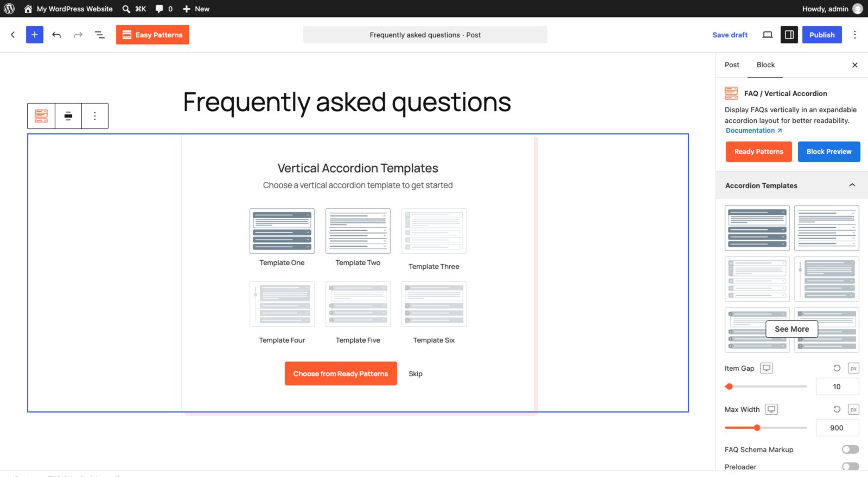Toggle the settings sidebar panel icon
The image size is (868, 477).
pos(789,35)
